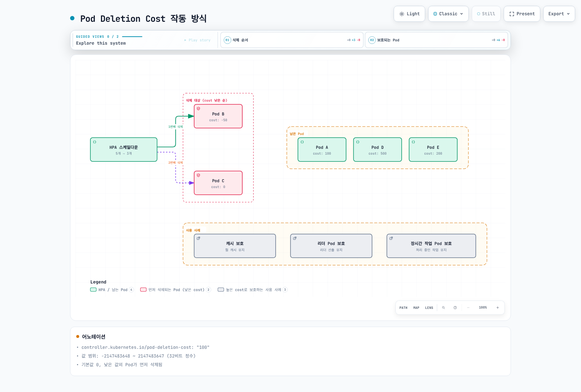The width and height of the screenshot is (581, 392).
Task: Reset zoom via the 100% label
Action: [x=483, y=308]
